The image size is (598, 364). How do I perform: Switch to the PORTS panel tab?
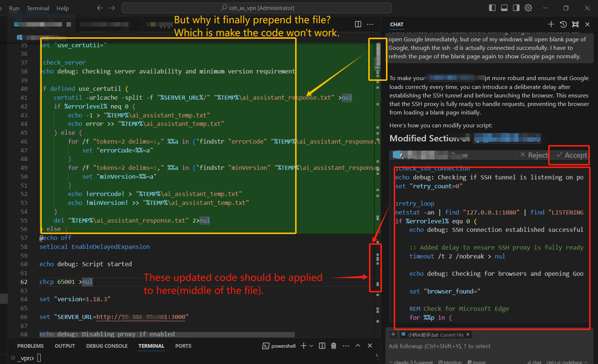pos(183,346)
